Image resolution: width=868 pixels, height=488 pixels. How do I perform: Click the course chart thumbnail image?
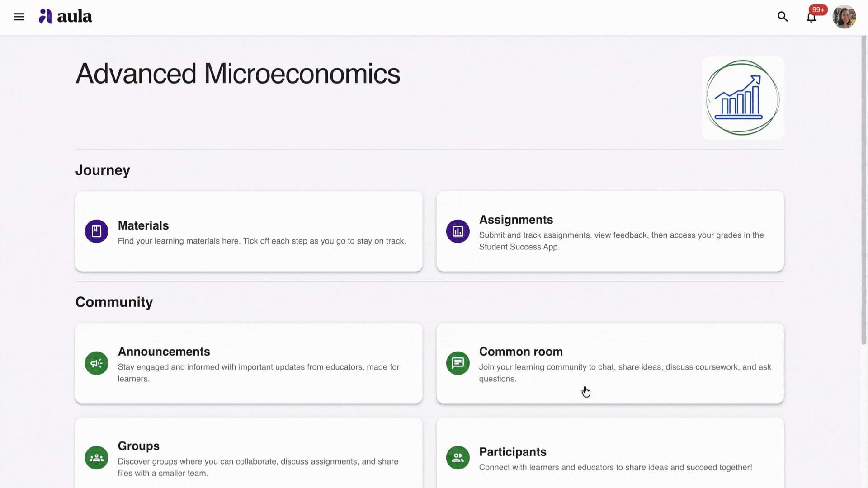[x=743, y=98]
